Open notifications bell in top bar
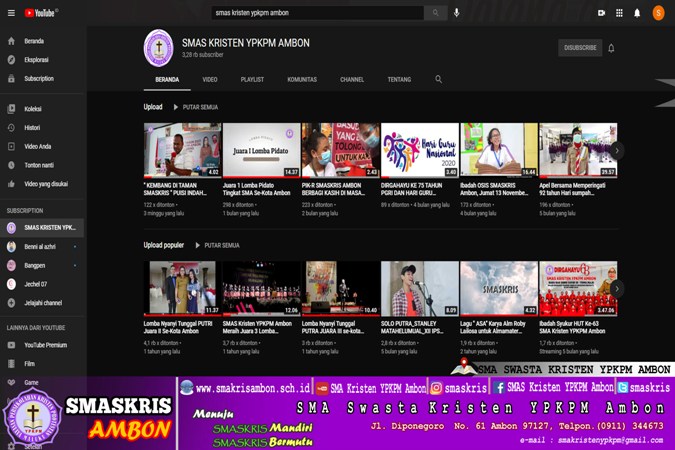 click(637, 13)
